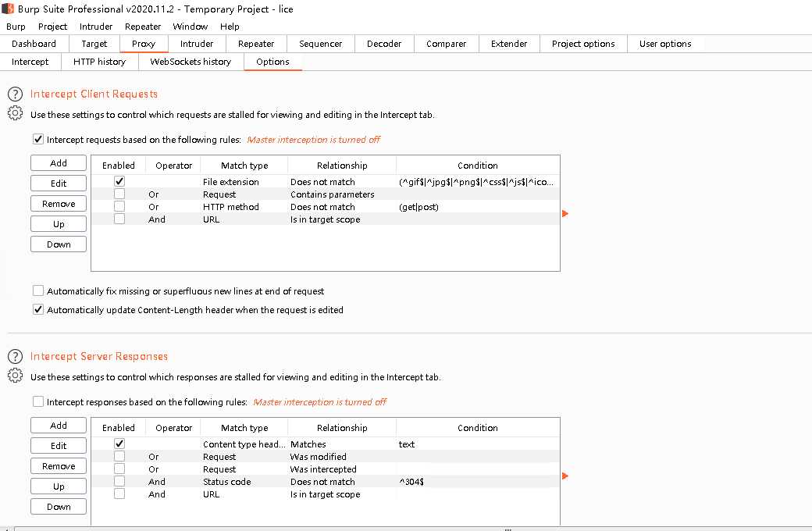Select the Options sub-tab
This screenshot has height=531, width=812.
point(272,62)
